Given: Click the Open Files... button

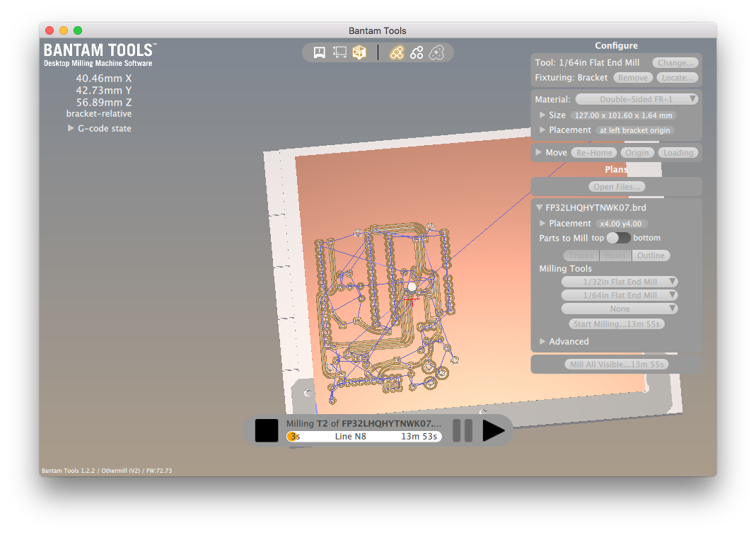Looking at the screenshot, I should pos(617,187).
